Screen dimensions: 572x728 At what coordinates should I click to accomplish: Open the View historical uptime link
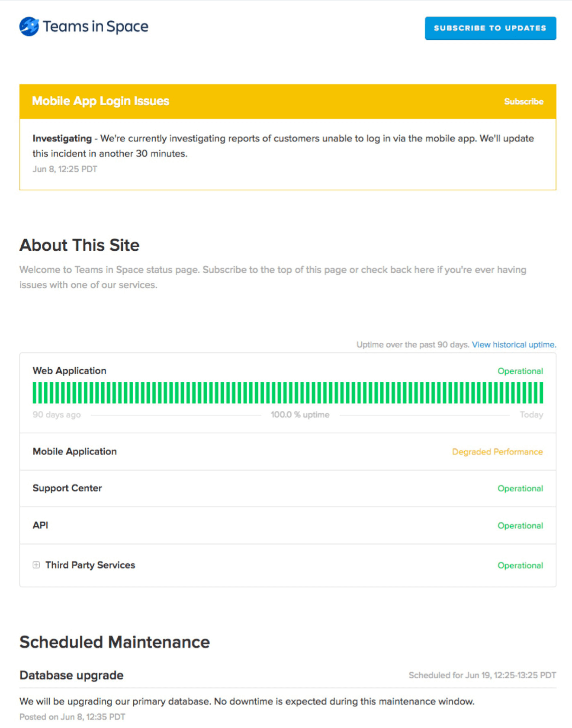(x=514, y=345)
